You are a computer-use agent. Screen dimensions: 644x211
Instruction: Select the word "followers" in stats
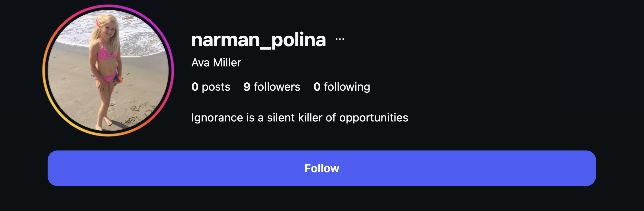point(277,87)
